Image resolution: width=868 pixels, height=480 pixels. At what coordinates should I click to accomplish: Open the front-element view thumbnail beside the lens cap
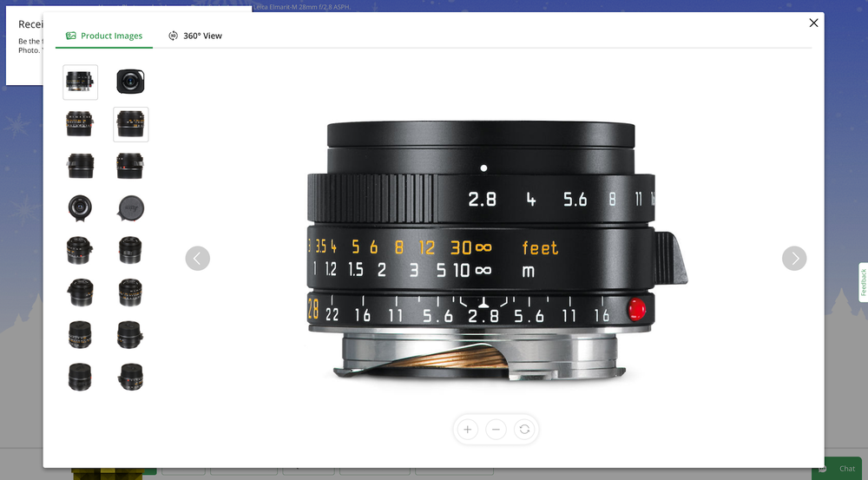pyautogui.click(x=80, y=208)
